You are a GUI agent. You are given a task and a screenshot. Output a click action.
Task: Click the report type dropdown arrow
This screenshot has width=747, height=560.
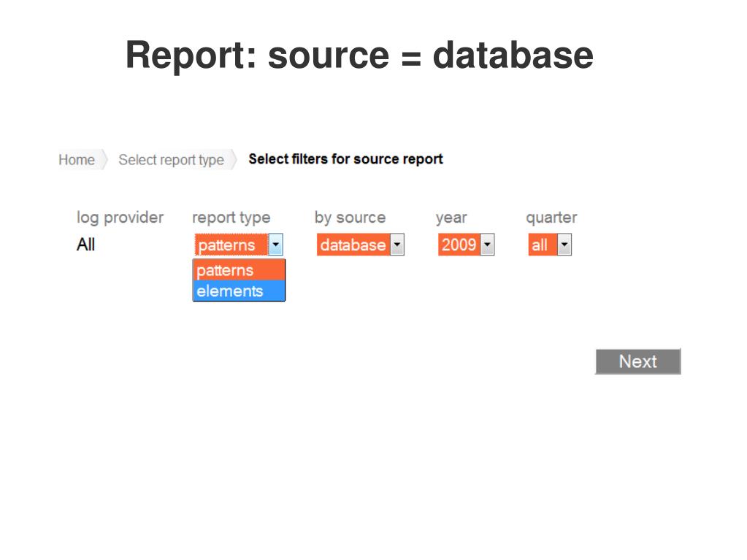[275, 245]
